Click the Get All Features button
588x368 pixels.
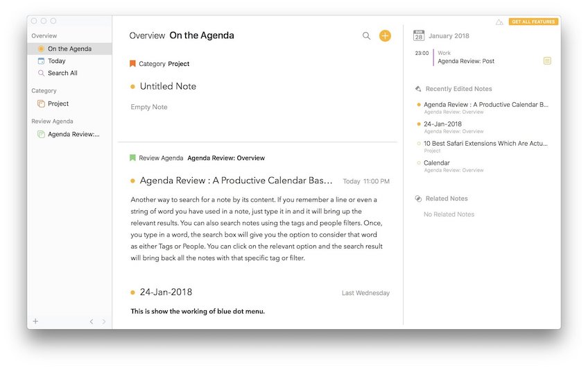tap(533, 22)
